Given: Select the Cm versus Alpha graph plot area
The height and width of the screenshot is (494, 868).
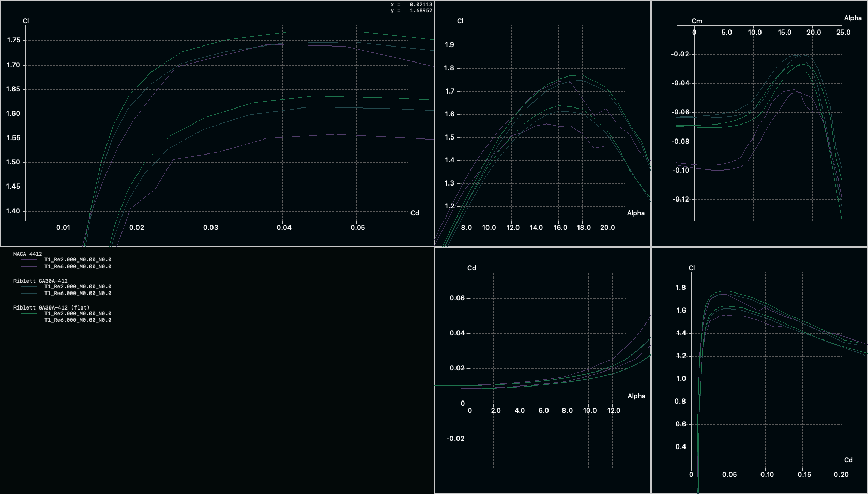Looking at the screenshot, I should click(759, 124).
